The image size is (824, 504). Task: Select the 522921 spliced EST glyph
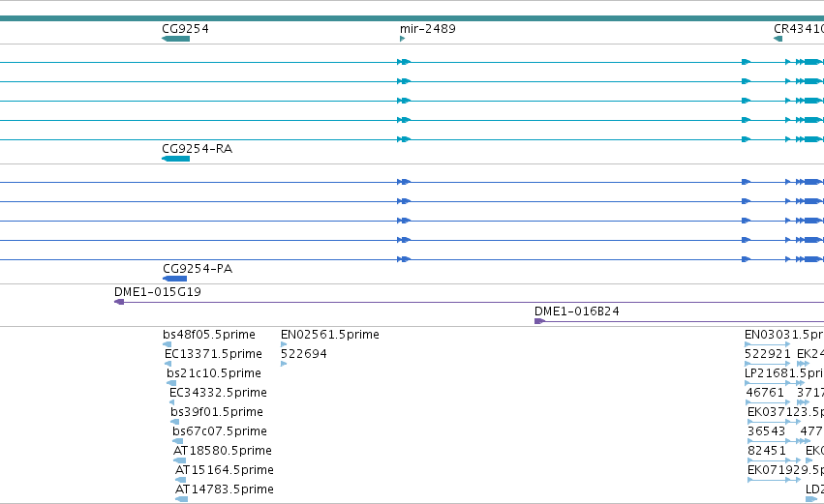coord(767,364)
